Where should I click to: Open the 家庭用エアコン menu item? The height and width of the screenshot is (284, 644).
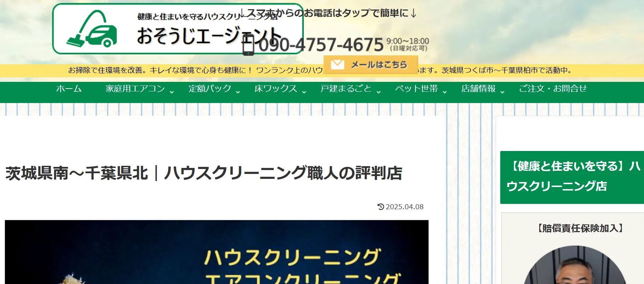pos(135,89)
